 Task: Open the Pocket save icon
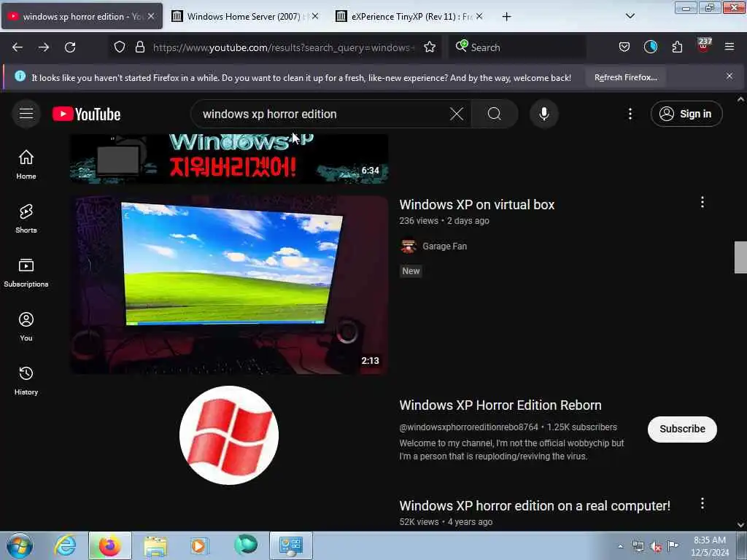coord(624,47)
